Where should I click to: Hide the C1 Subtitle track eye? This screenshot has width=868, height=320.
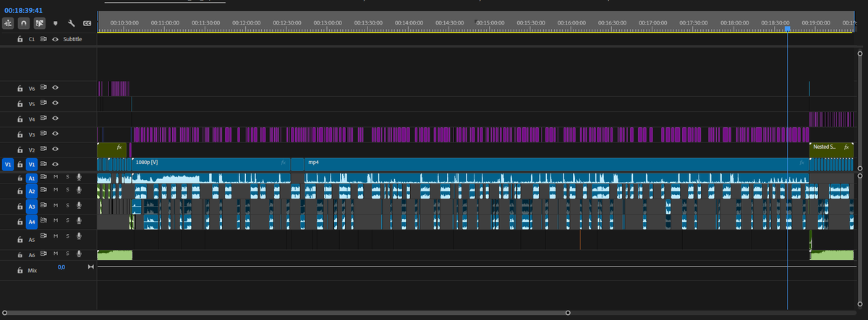tap(55, 39)
